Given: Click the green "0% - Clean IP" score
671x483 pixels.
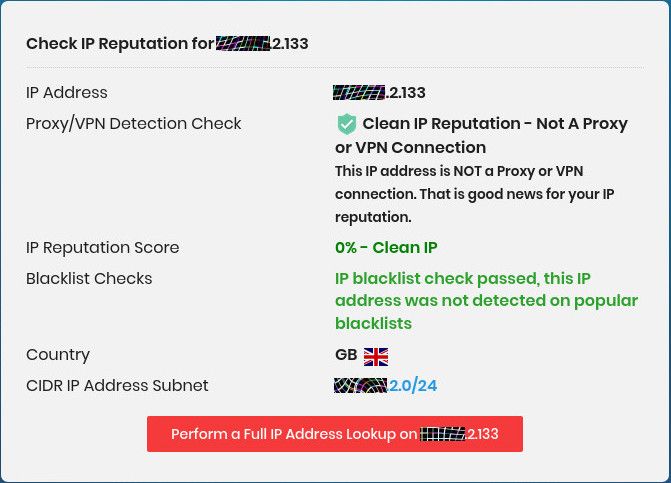Looking at the screenshot, I should (386, 248).
